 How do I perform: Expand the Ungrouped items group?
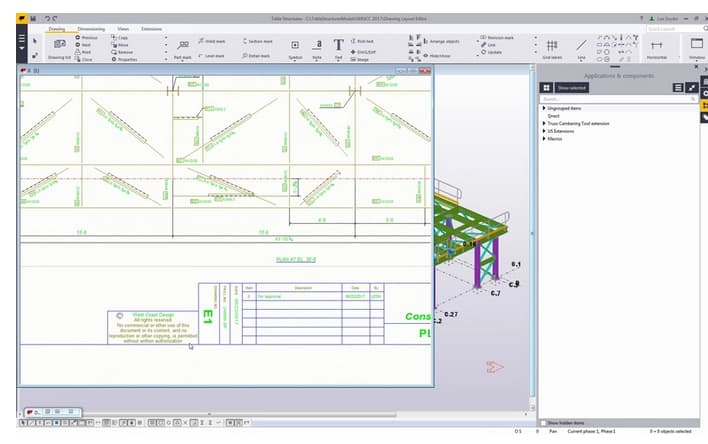click(544, 107)
